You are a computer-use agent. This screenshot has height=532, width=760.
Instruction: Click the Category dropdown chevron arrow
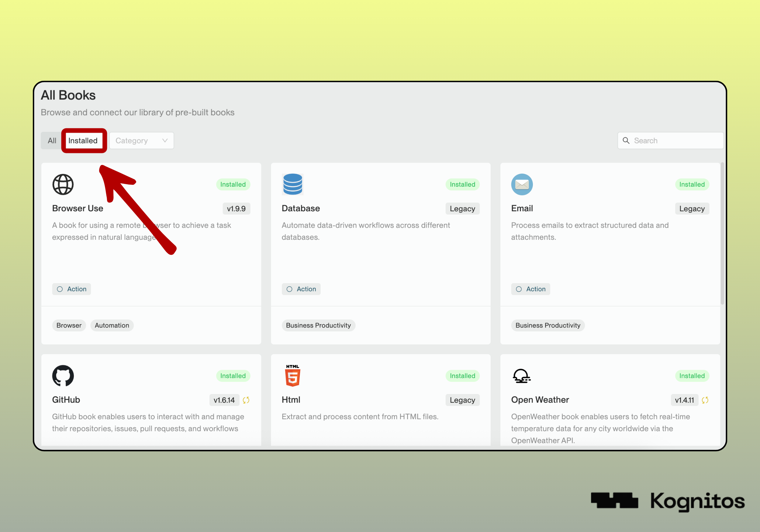coord(165,141)
